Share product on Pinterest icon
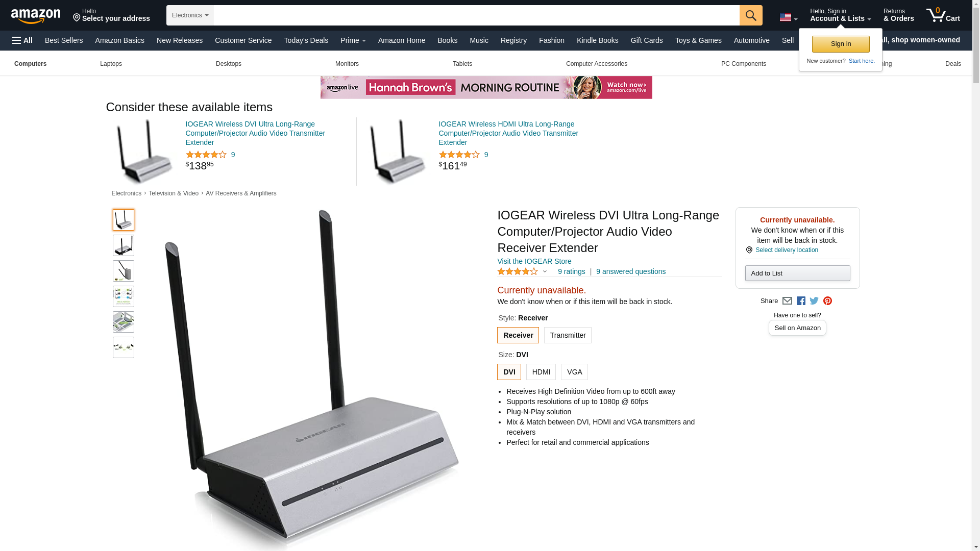This screenshot has width=980, height=551. pos(827,301)
